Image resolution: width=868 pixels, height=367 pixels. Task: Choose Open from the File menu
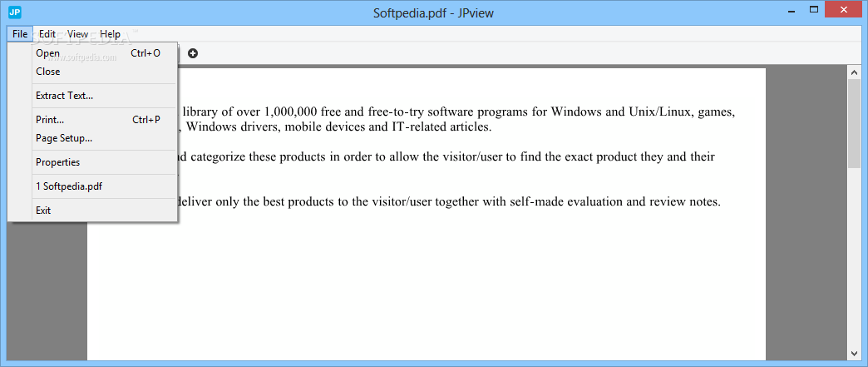click(x=92, y=53)
